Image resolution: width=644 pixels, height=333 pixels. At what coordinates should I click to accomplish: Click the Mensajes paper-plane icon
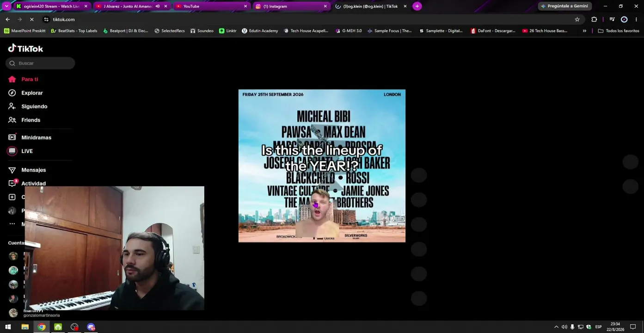point(12,170)
